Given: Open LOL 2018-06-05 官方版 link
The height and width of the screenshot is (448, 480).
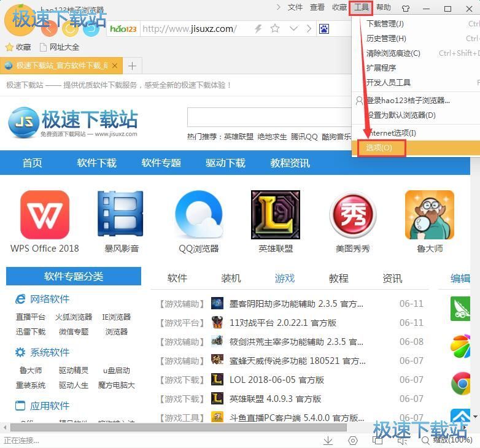Looking at the screenshot, I should pyautogui.click(x=277, y=380).
